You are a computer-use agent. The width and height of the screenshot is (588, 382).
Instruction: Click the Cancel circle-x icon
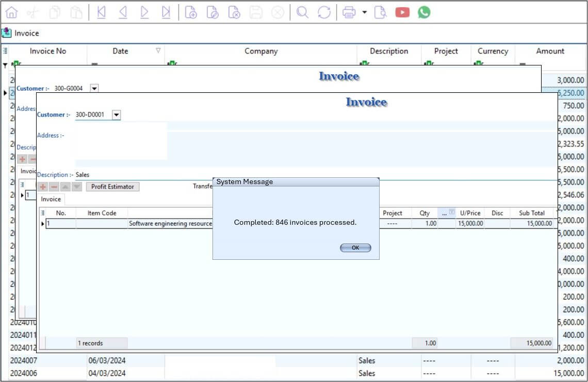pyautogui.click(x=277, y=12)
